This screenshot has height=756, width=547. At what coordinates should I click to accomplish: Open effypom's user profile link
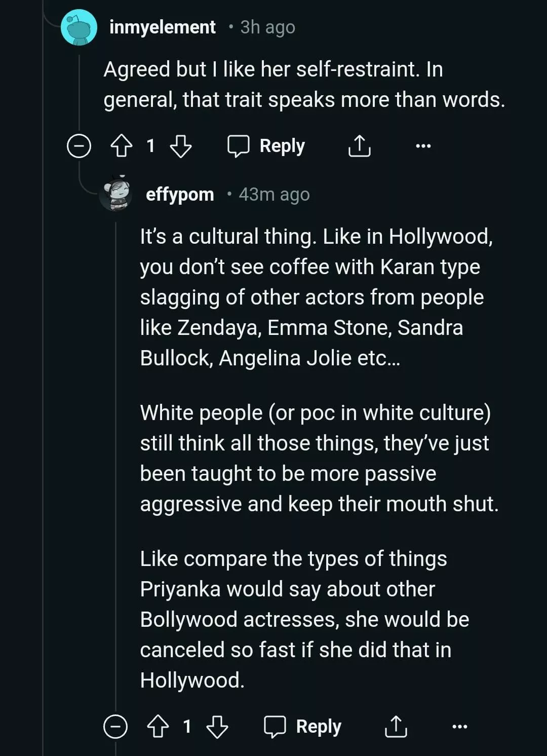[180, 194]
